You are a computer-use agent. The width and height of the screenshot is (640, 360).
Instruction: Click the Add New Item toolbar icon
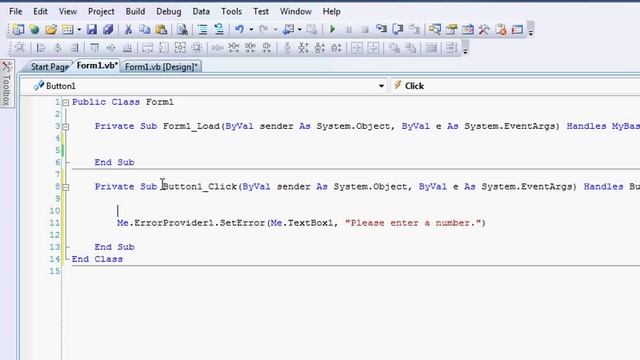click(x=67, y=29)
